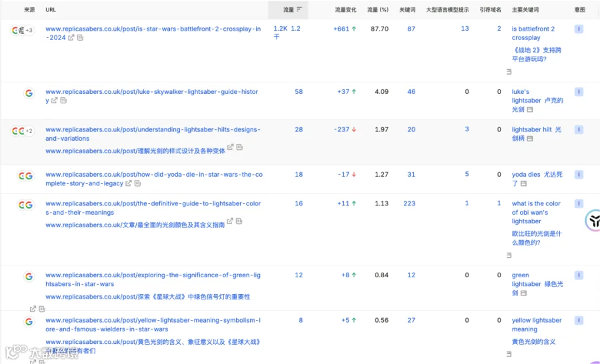The height and width of the screenshot is (364, 600).
Task: Click 'what is the color of obi wan's lightsaber' keyword
Action: (536, 213)
